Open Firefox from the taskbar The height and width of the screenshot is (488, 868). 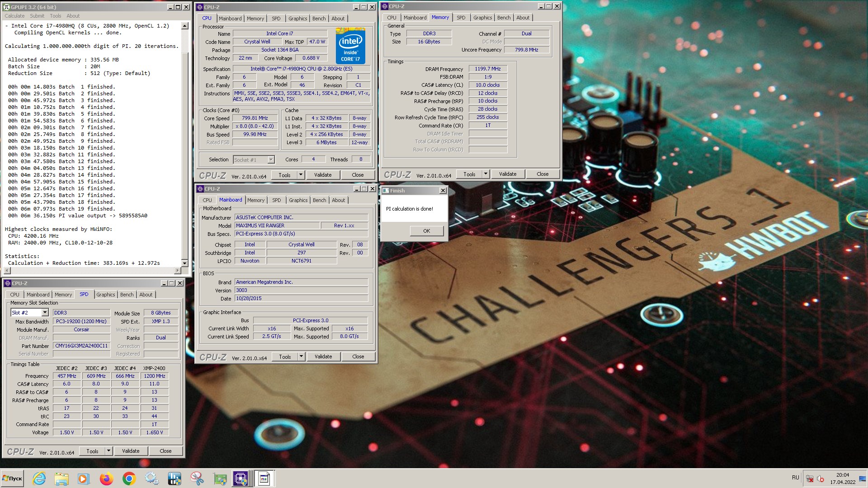[x=107, y=479]
